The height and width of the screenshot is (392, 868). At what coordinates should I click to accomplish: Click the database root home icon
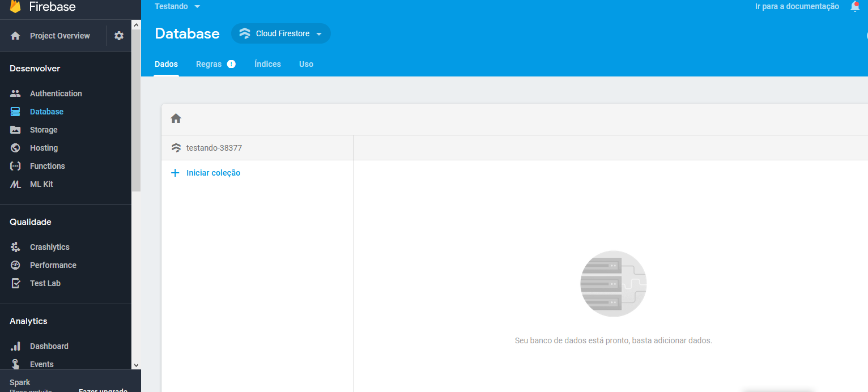(x=176, y=118)
